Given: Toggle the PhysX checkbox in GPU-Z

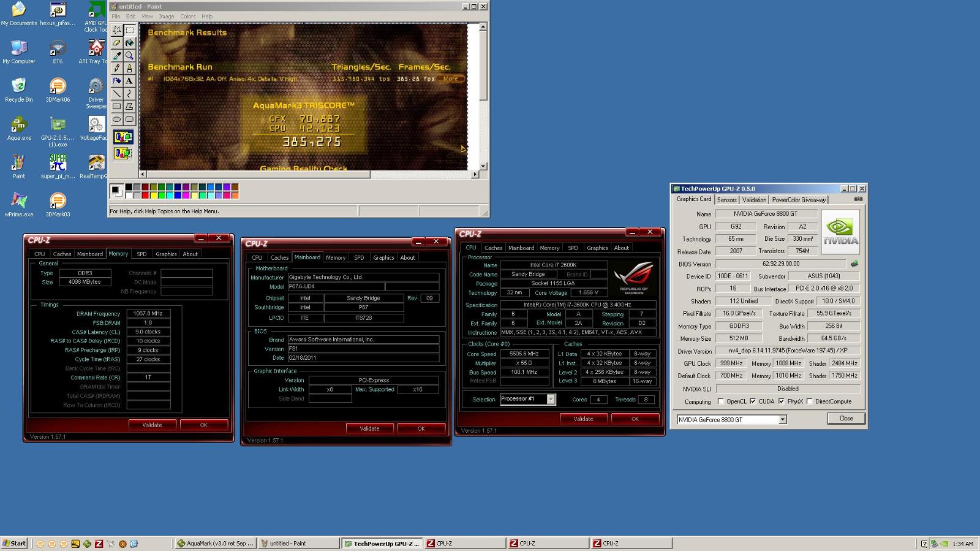Looking at the screenshot, I should (x=782, y=401).
